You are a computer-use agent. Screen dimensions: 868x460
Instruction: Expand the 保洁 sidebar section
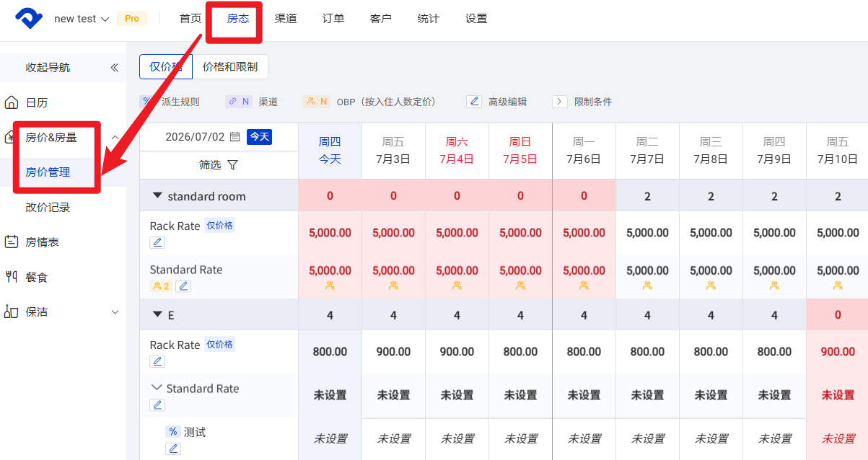pyautogui.click(x=115, y=312)
